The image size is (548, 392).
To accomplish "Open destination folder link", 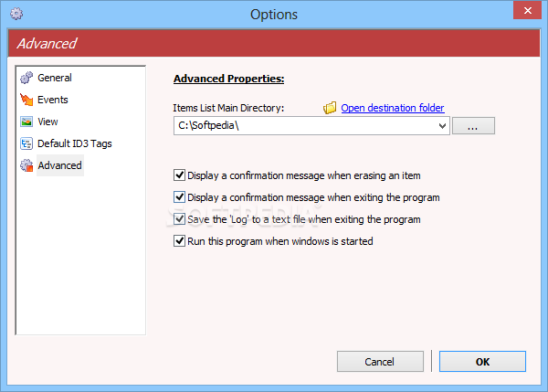I will pyautogui.click(x=393, y=108).
